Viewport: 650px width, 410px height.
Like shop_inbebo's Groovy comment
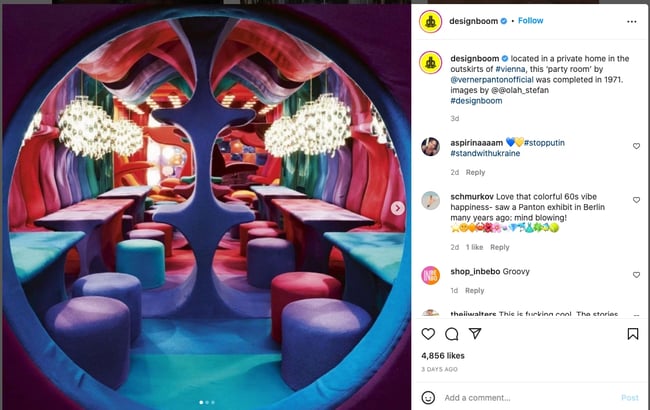pyautogui.click(x=636, y=275)
